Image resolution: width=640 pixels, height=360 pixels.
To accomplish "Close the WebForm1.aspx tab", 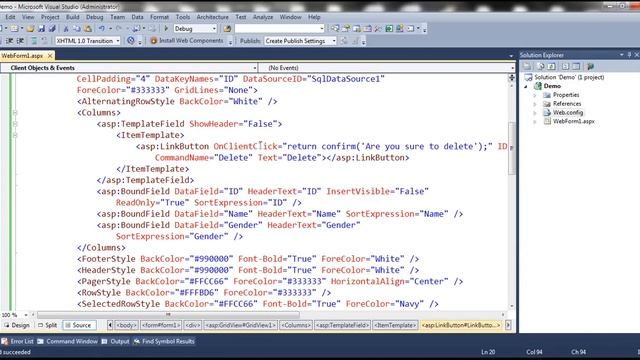I will click(x=50, y=56).
